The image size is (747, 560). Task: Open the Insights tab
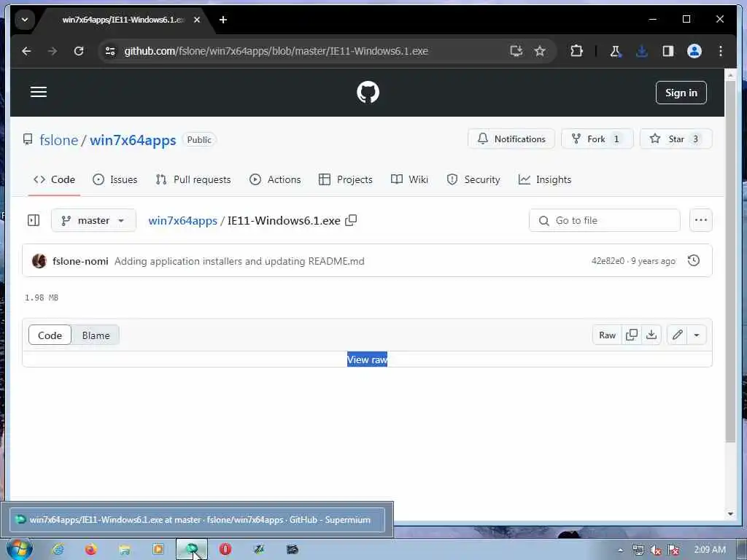[x=544, y=179]
